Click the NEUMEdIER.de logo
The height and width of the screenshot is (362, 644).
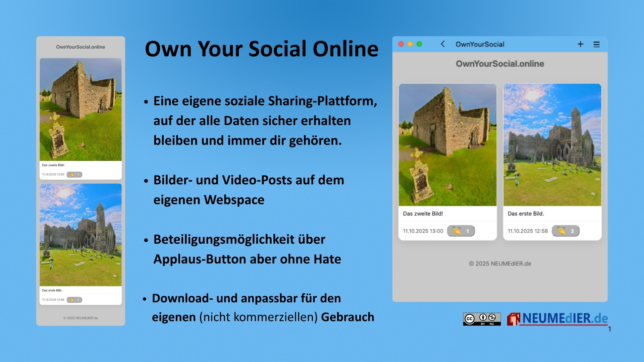(x=557, y=319)
